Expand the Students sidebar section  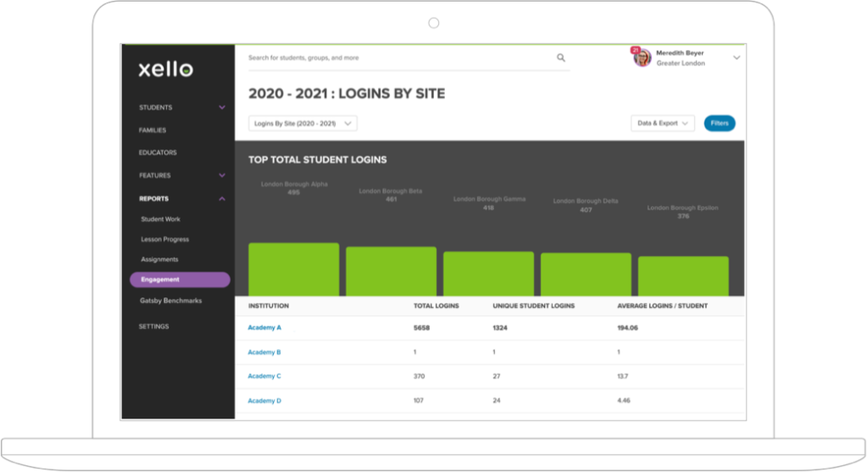(x=222, y=108)
